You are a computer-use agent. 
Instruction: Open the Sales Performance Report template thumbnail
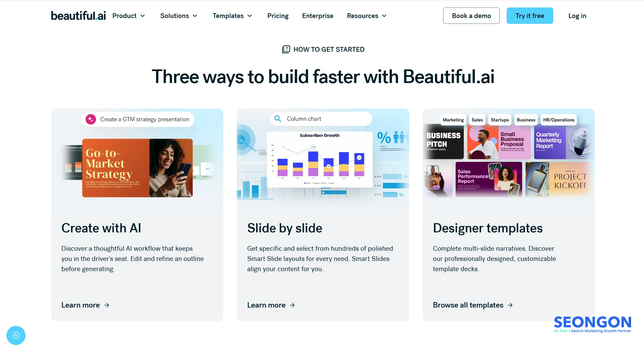[x=489, y=180]
